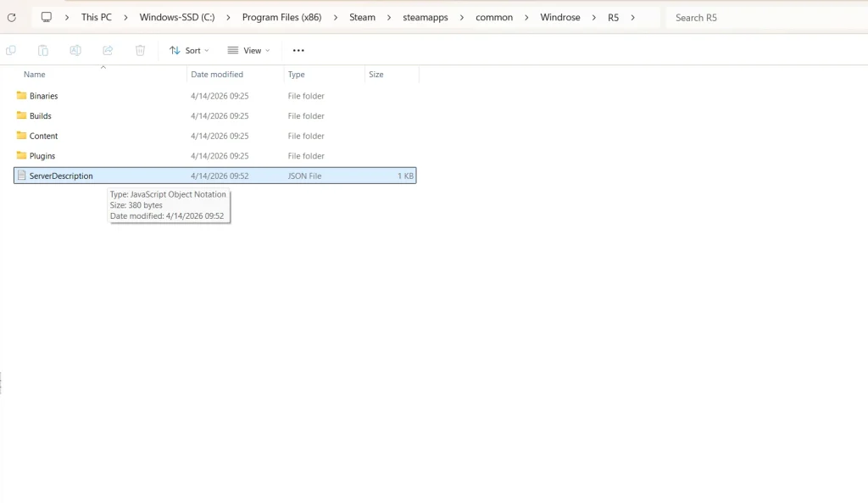Open the common folder from the breadcrumb bar
The height and width of the screenshot is (503, 868).
pos(494,17)
